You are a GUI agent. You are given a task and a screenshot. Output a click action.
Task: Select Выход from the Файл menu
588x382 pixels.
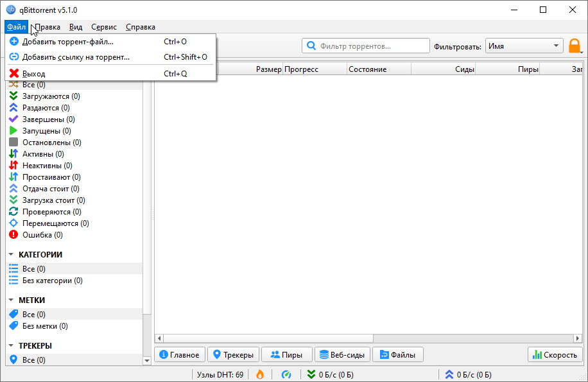click(110, 73)
